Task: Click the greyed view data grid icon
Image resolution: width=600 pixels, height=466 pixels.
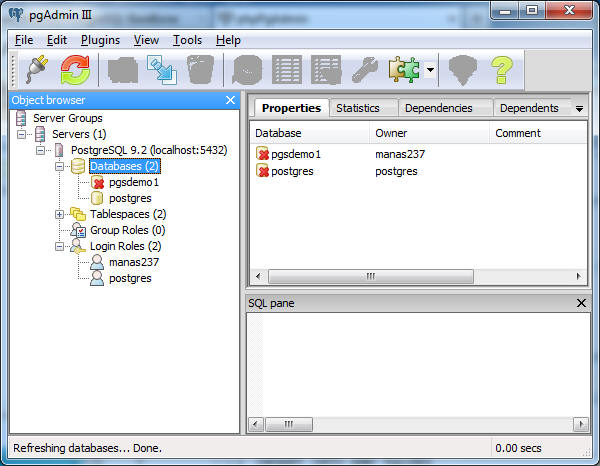Action: coord(287,70)
